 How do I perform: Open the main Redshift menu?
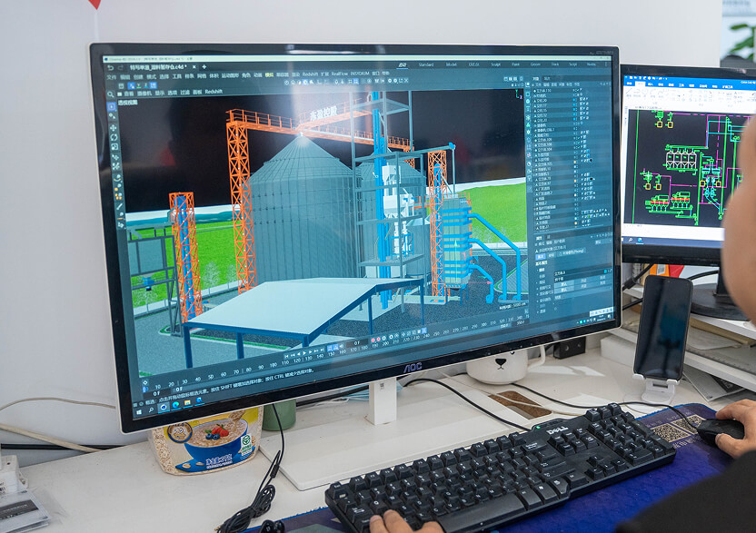(310, 74)
